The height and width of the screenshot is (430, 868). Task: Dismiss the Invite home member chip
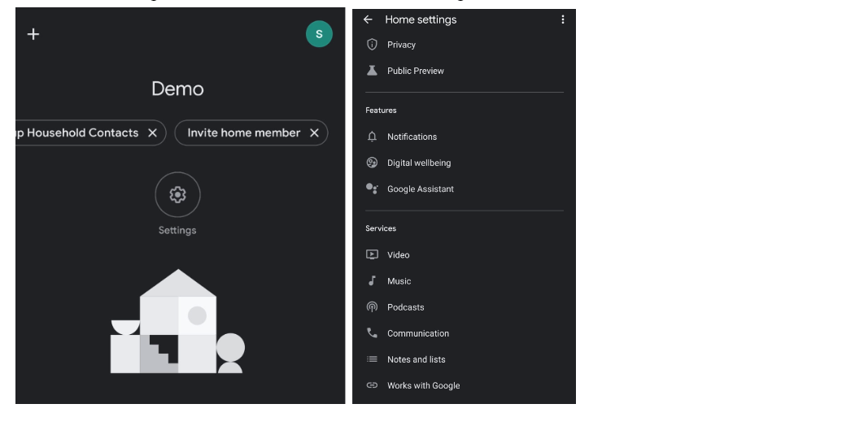coord(315,132)
